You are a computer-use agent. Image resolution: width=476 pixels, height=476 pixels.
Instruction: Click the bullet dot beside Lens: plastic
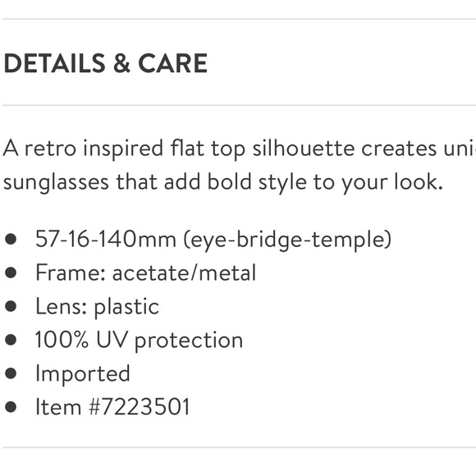[11, 306]
